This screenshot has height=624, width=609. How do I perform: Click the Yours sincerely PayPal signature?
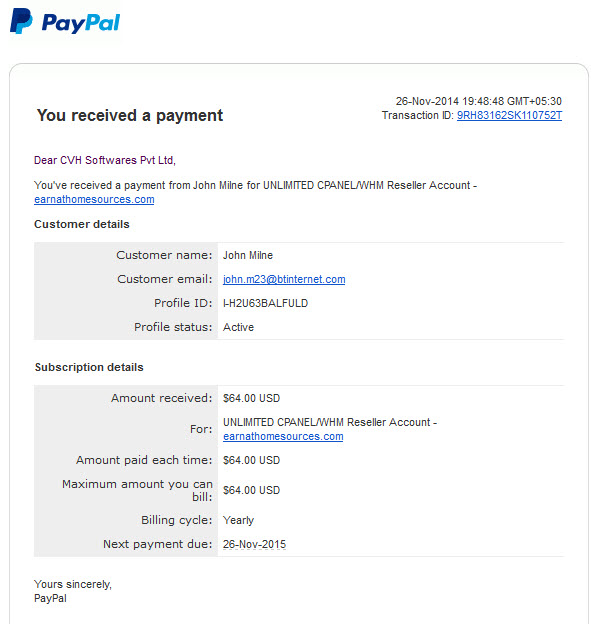pos(73,591)
